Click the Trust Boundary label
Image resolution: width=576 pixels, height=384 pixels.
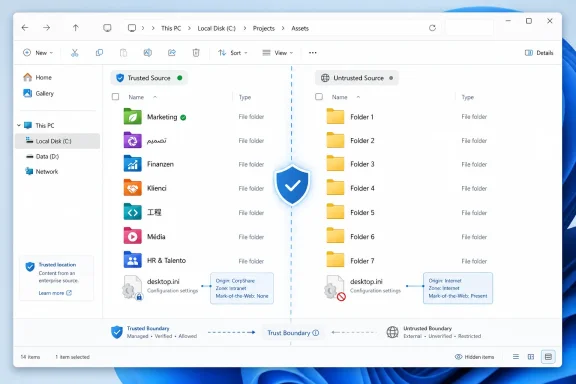(x=289, y=333)
